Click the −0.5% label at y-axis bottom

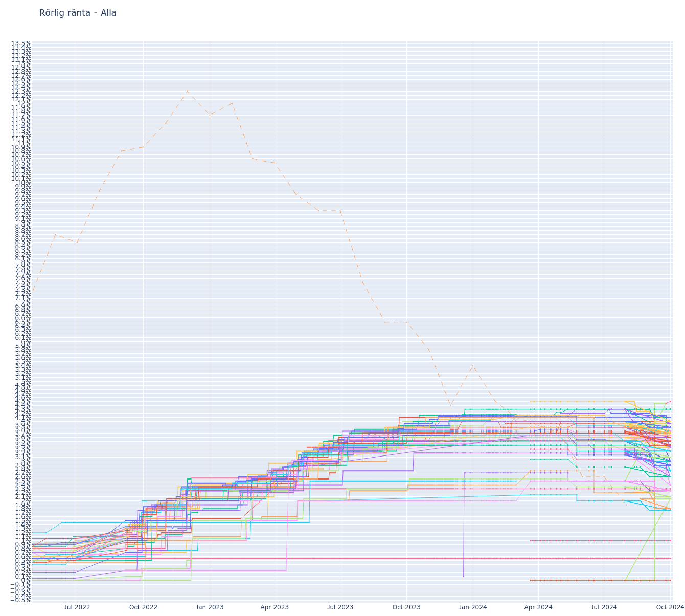tap(20, 600)
